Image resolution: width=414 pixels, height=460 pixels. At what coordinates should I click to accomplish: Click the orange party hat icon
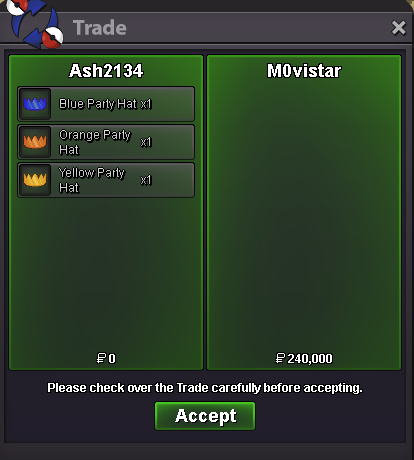pyautogui.click(x=35, y=142)
